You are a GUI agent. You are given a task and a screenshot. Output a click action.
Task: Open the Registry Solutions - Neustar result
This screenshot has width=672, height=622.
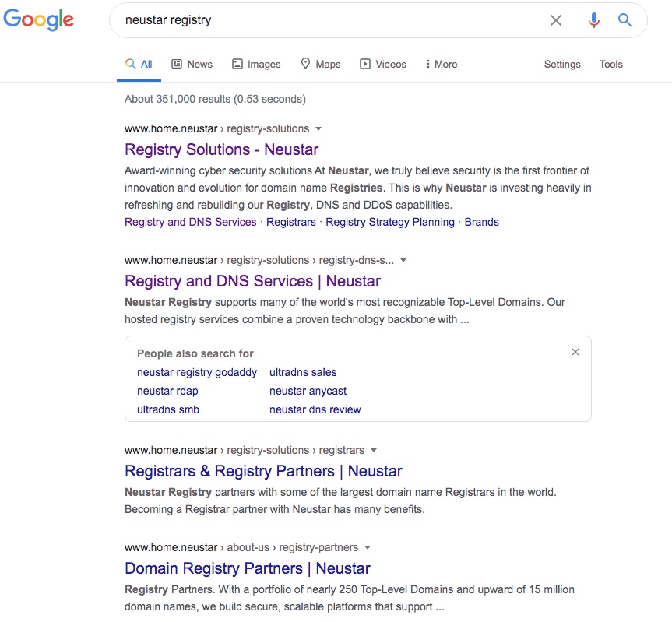pos(222,149)
